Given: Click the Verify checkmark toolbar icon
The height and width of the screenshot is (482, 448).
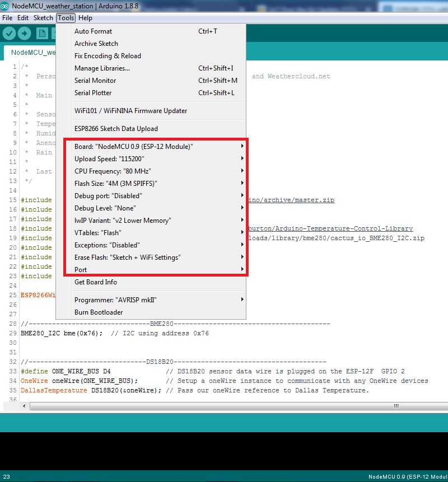Looking at the screenshot, I should [x=9, y=33].
